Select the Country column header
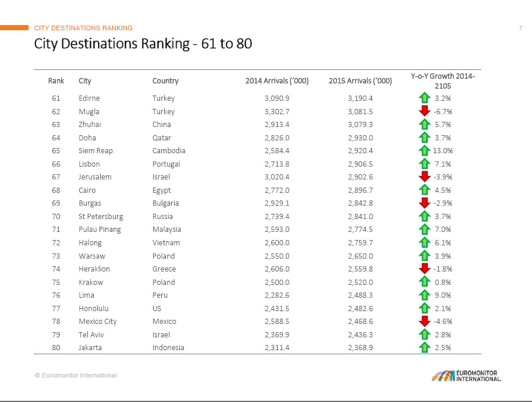This screenshot has width=532, height=402. [x=165, y=81]
